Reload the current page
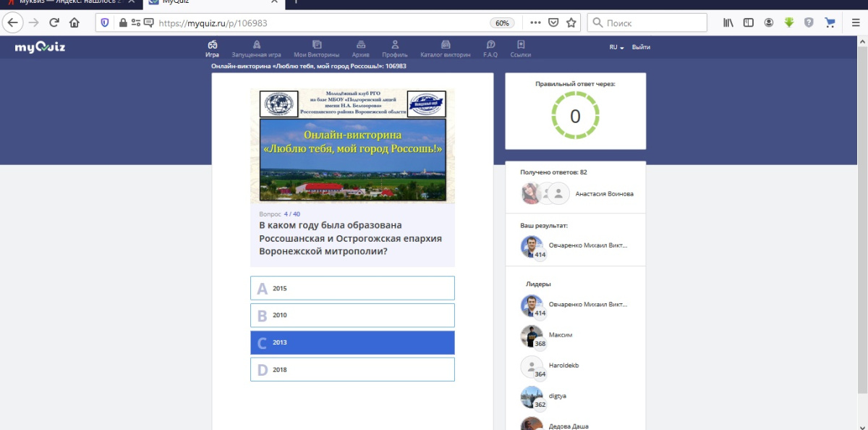The image size is (868, 430). tap(54, 22)
